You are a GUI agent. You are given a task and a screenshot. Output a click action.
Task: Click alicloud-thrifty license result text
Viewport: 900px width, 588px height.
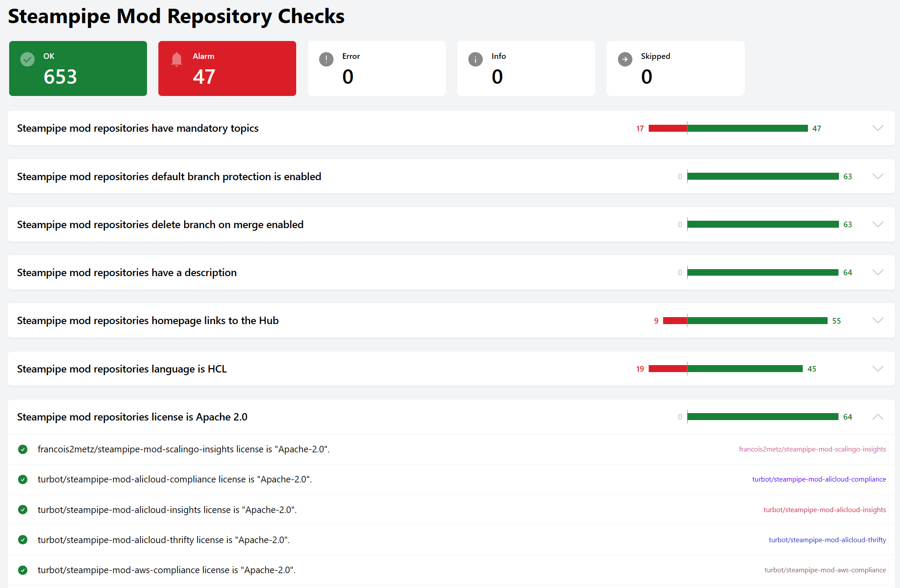coord(164,540)
